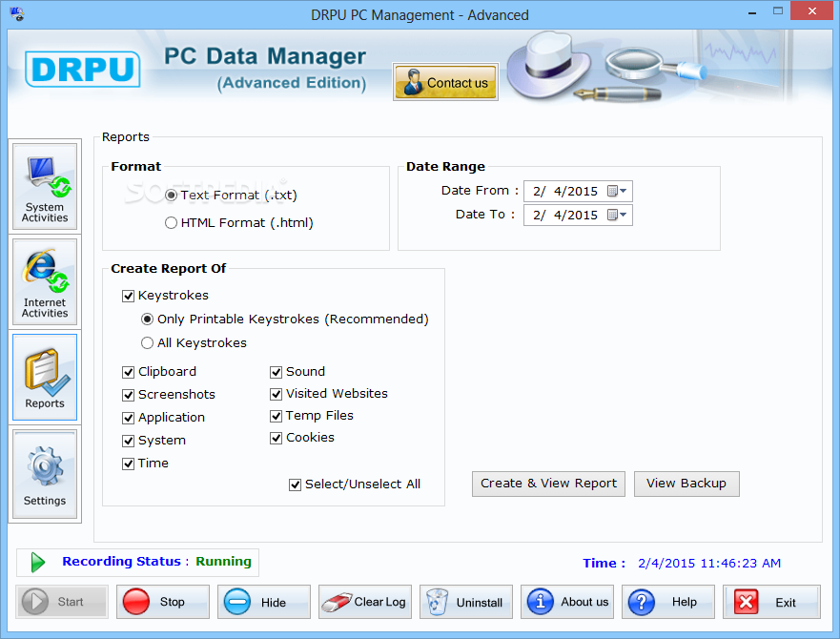Select All Keystrokes option
The image size is (840, 639).
(x=148, y=343)
